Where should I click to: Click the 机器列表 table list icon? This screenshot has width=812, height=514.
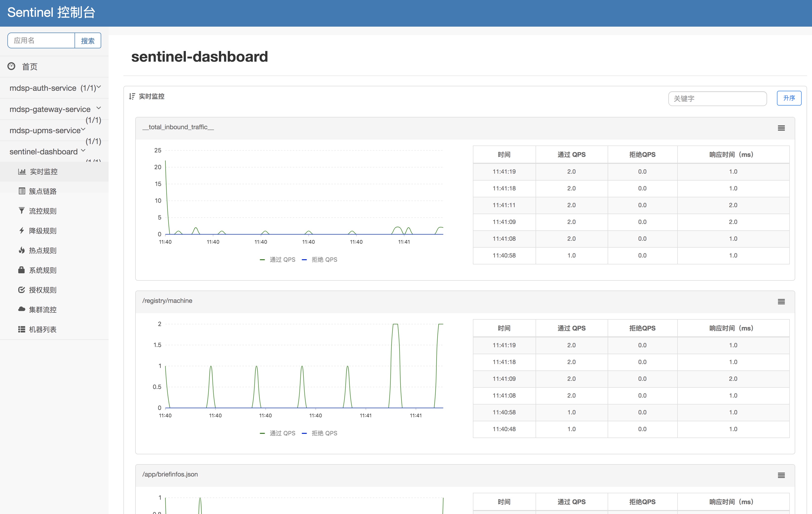coord(21,329)
